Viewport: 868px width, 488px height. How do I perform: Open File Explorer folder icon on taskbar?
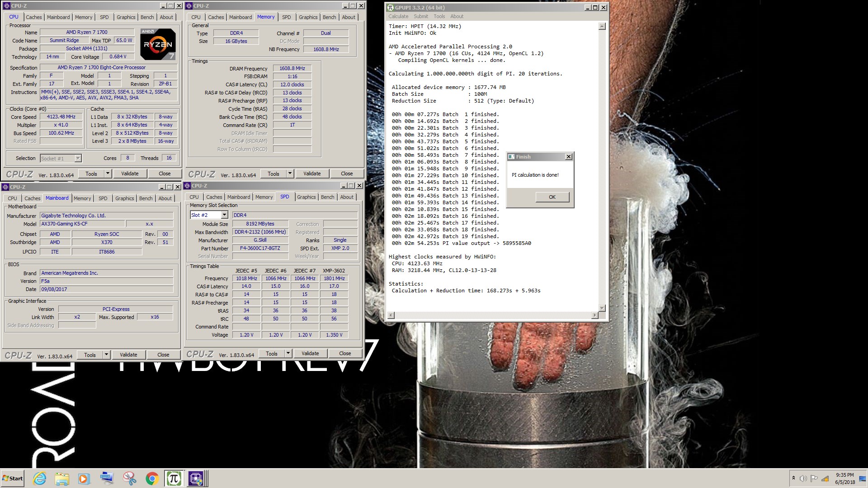click(62, 479)
